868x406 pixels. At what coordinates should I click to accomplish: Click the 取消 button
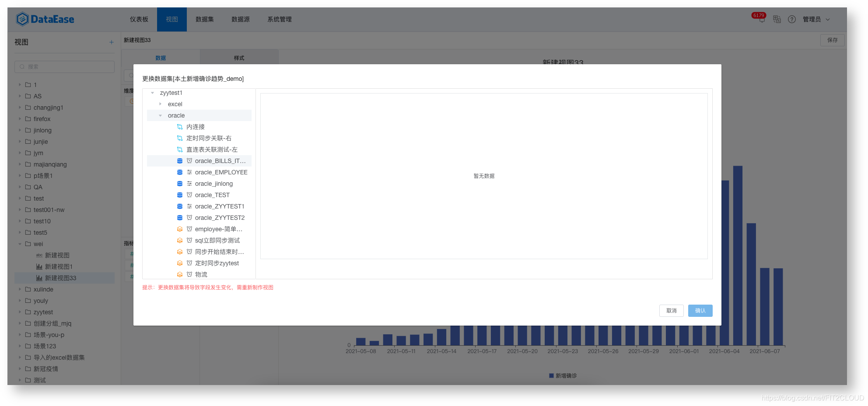tap(672, 311)
